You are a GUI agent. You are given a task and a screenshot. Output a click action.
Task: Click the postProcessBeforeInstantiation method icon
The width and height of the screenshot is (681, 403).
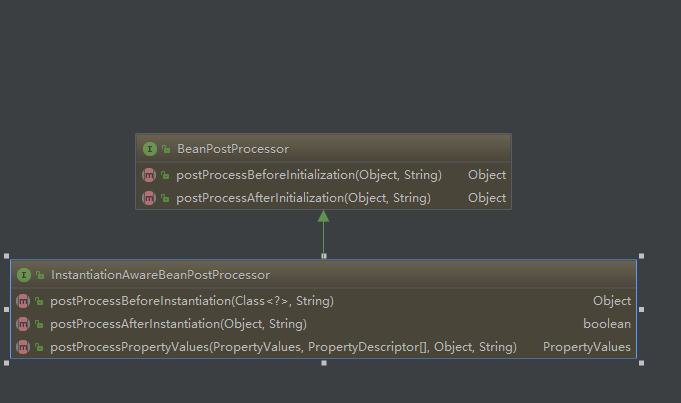pos(23,301)
